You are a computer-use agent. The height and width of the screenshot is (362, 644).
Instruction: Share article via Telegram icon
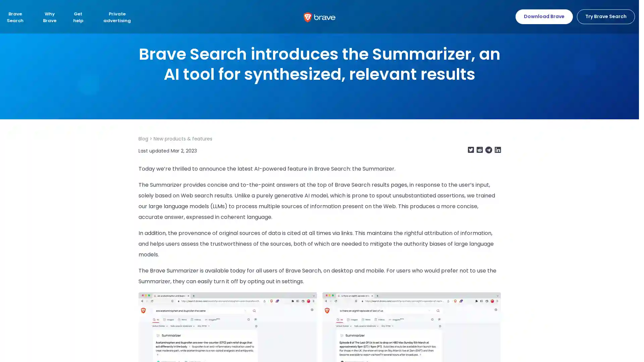click(x=489, y=149)
